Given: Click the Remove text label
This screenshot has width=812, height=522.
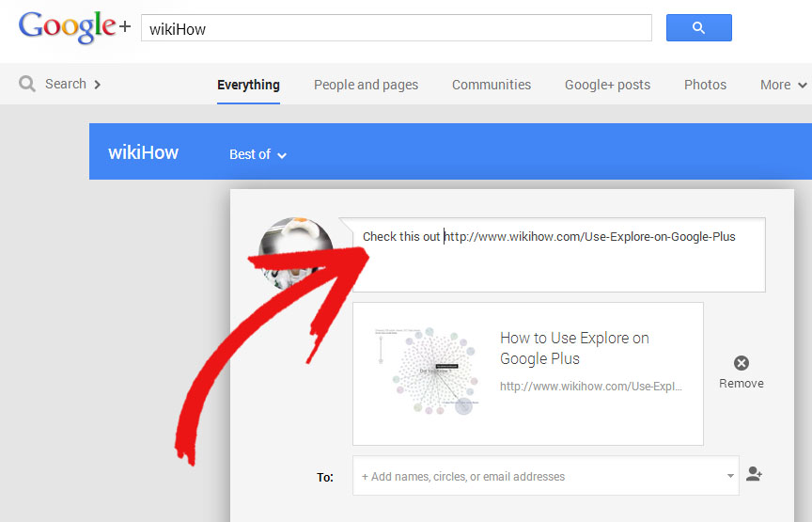Looking at the screenshot, I should 742,384.
